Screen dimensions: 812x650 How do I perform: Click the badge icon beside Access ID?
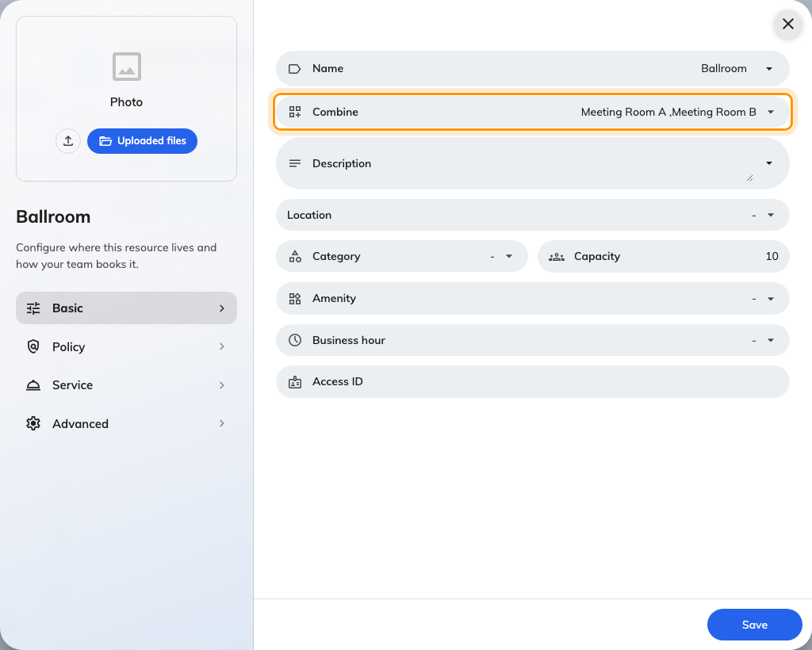tap(295, 382)
